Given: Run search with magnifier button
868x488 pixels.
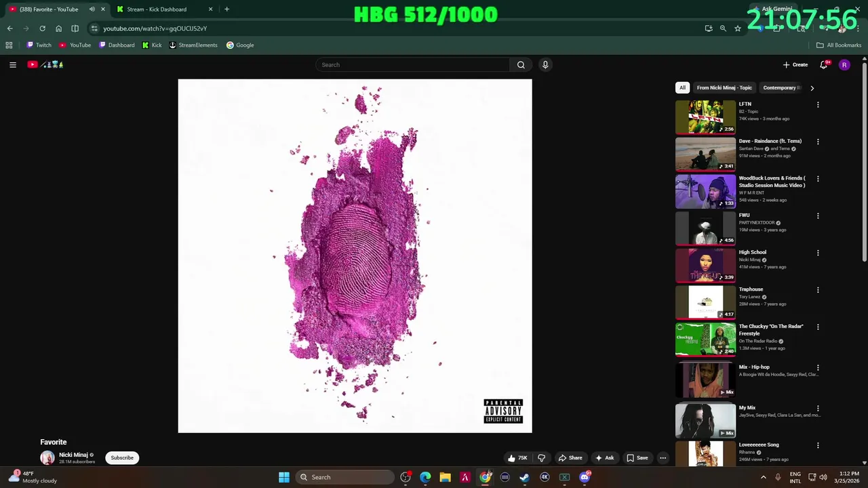Looking at the screenshot, I should [x=521, y=64].
